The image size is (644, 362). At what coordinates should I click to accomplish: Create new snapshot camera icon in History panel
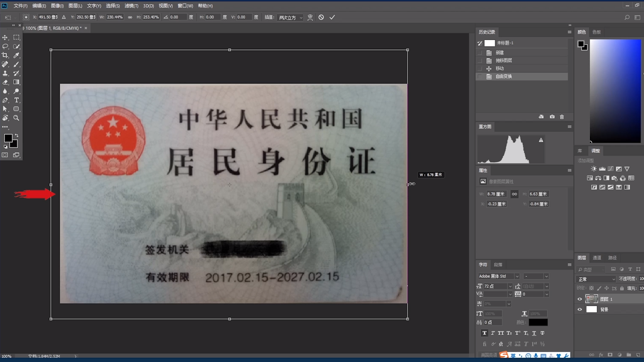(x=552, y=117)
